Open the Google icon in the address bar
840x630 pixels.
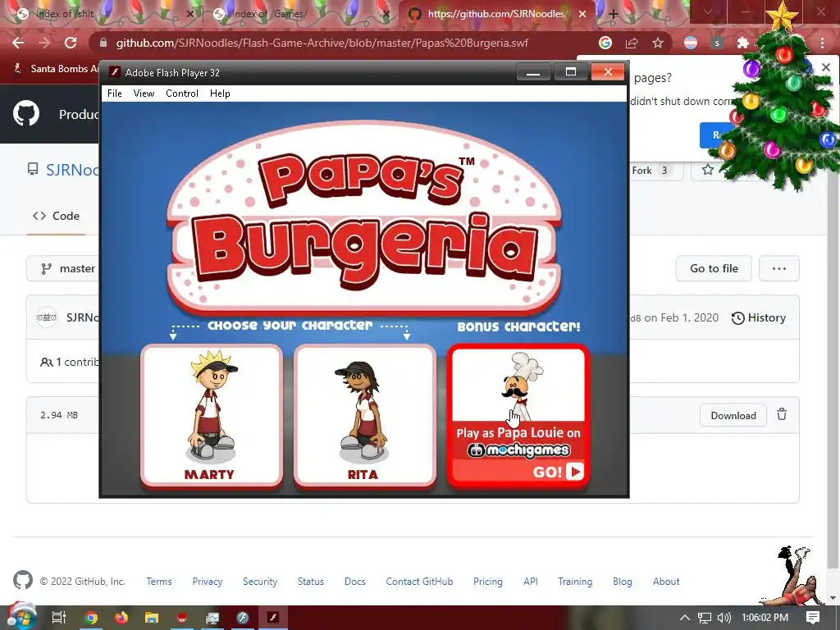pyautogui.click(x=605, y=43)
